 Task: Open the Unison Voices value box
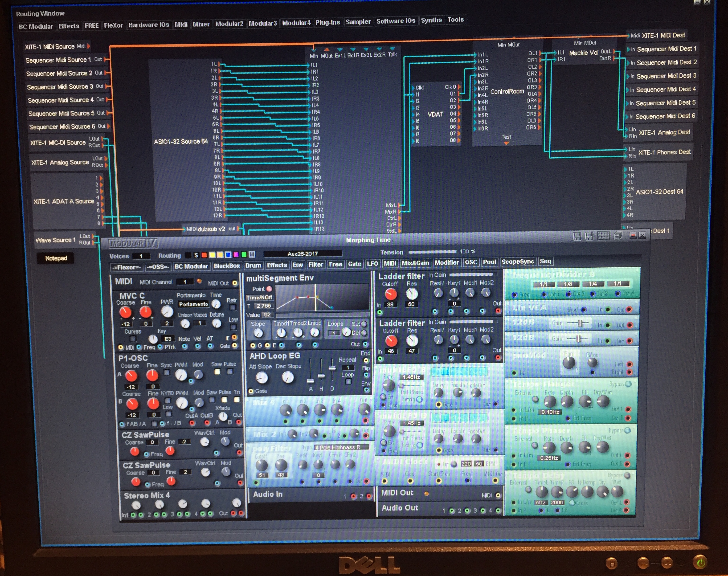click(200, 323)
